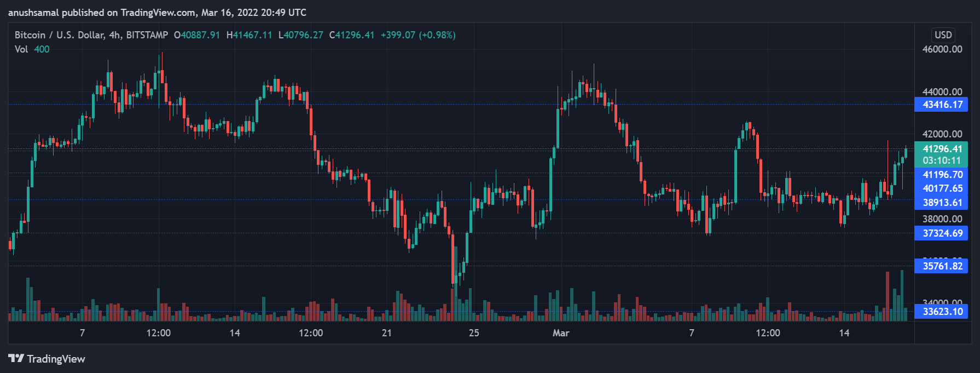Click the 44000.00 price scale value
The width and height of the screenshot is (980, 373).
[942, 91]
